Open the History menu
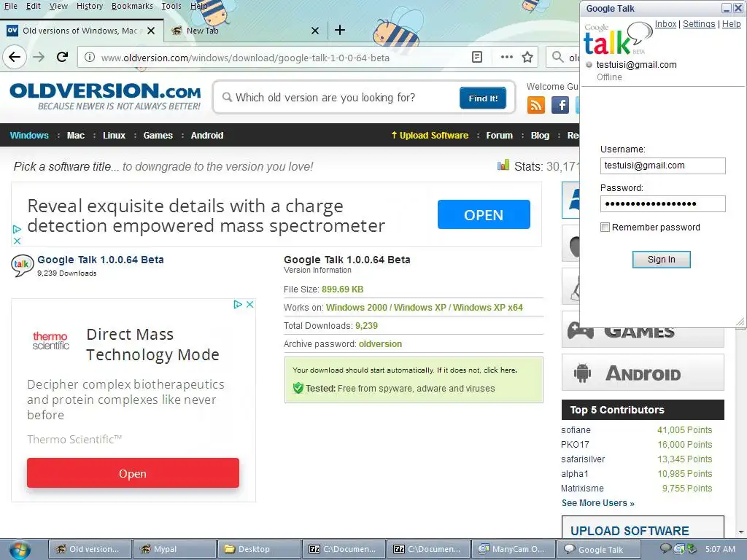 (90, 6)
